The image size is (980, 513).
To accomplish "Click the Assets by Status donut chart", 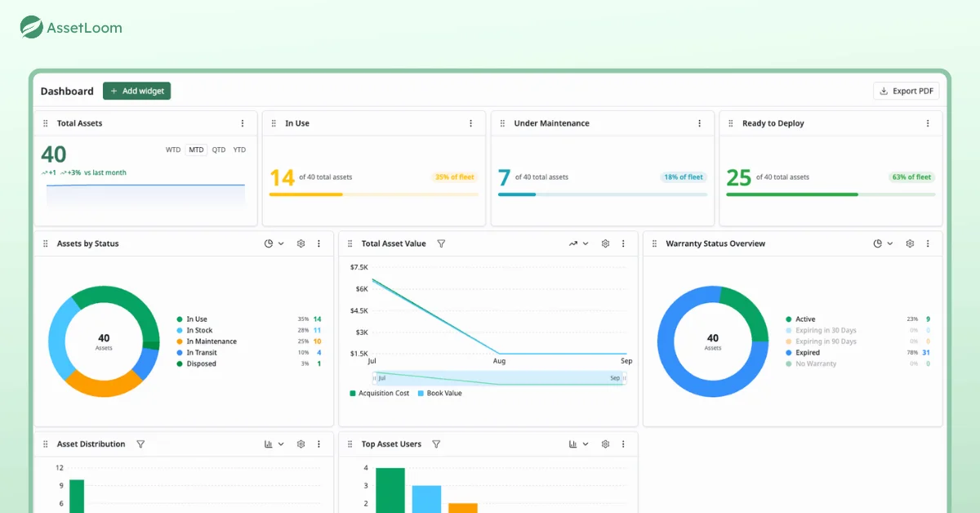I will (104, 341).
